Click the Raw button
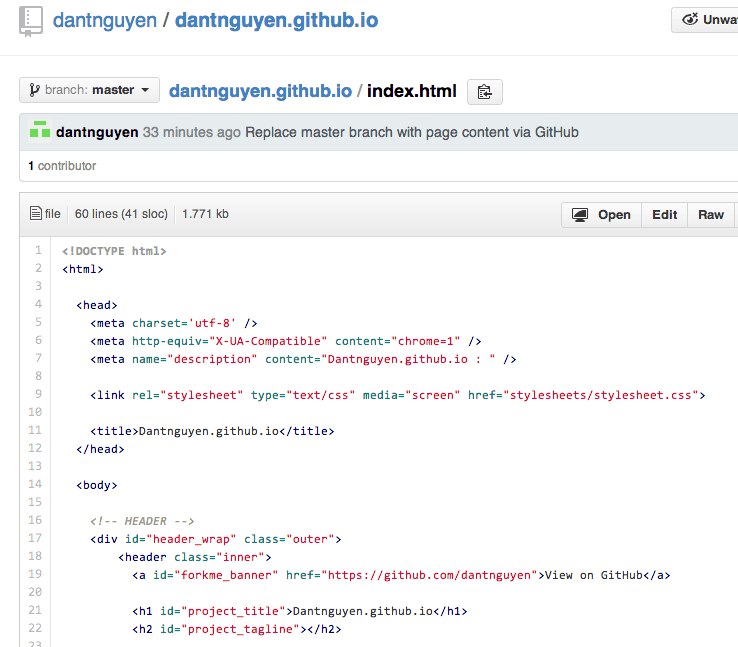The height and width of the screenshot is (647, 738). (x=711, y=215)
